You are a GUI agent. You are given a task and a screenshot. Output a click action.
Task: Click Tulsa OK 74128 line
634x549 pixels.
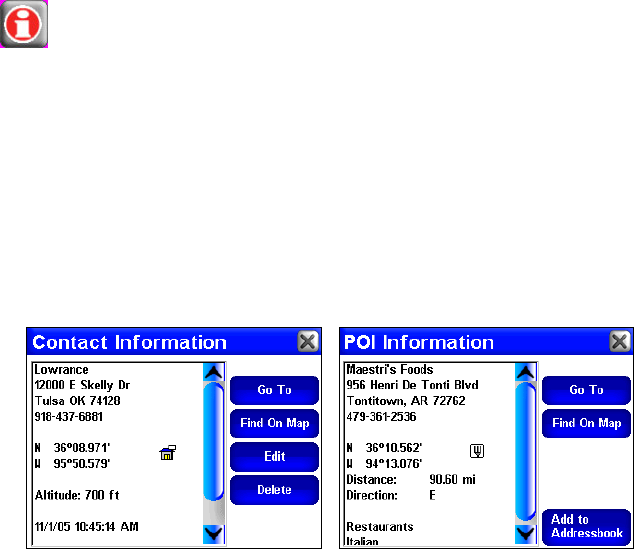[x=77, y=401]
